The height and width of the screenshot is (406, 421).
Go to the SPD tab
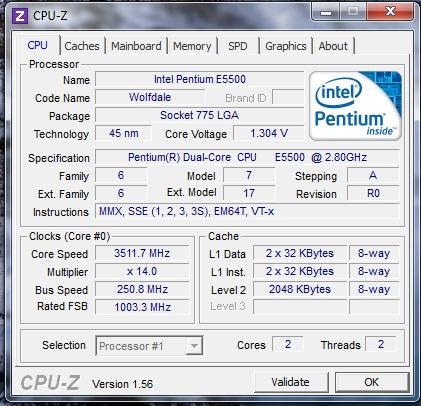pyautogui.click(x=238, y=46)
